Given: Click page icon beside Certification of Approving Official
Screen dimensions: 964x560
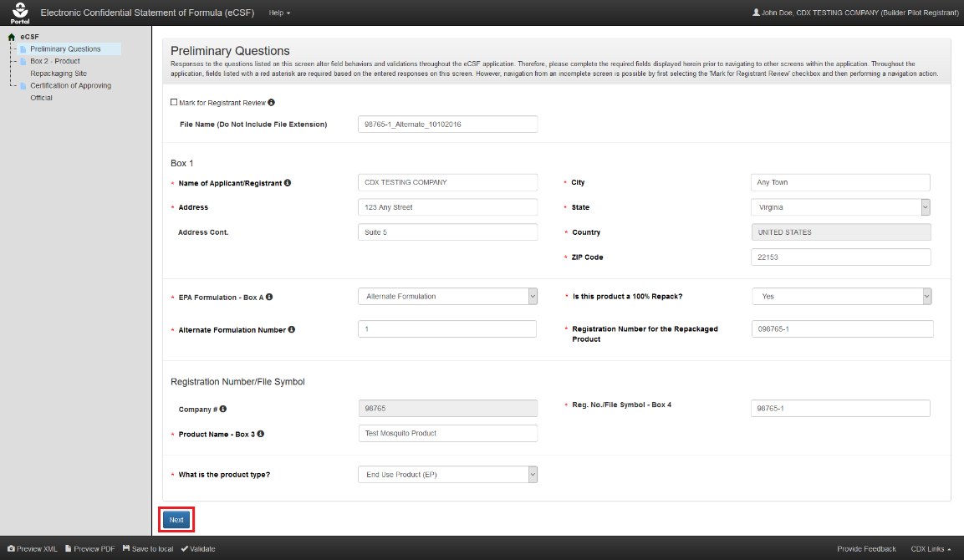Looking at the screenshot, I should (x=23, y=86).
